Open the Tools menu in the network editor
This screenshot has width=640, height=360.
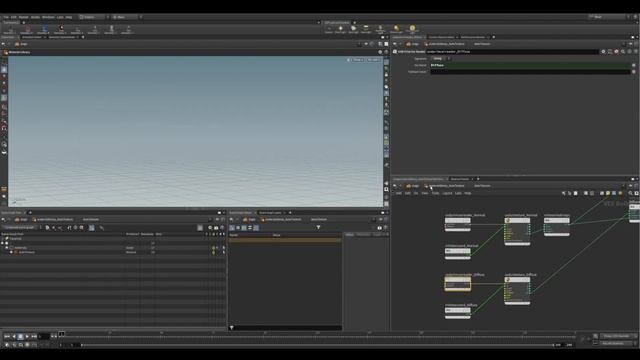point(436,193)
